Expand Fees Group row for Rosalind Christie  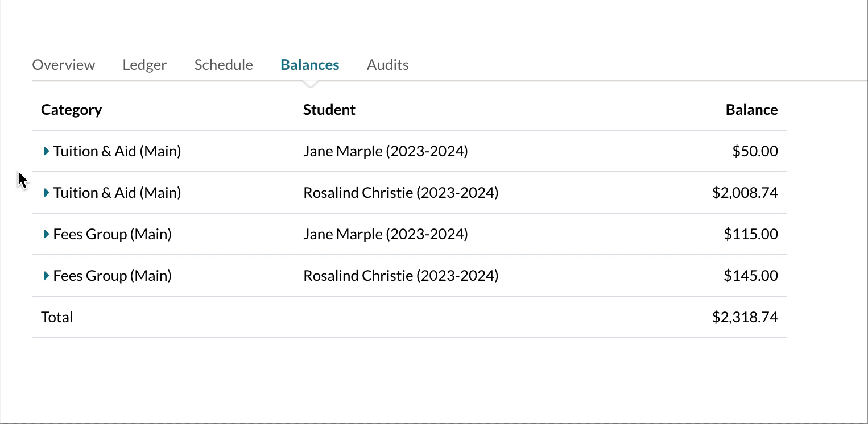pyautogui.click(x=47, y=276)
